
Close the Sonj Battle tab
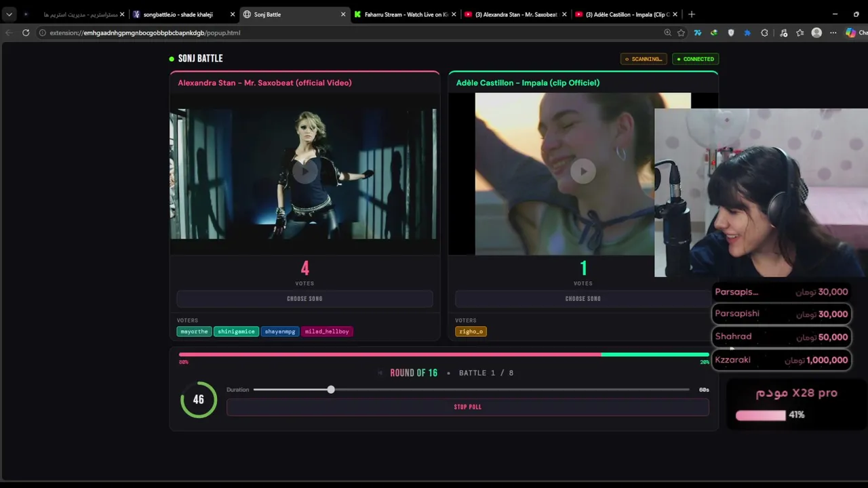(x=343, y=14)
